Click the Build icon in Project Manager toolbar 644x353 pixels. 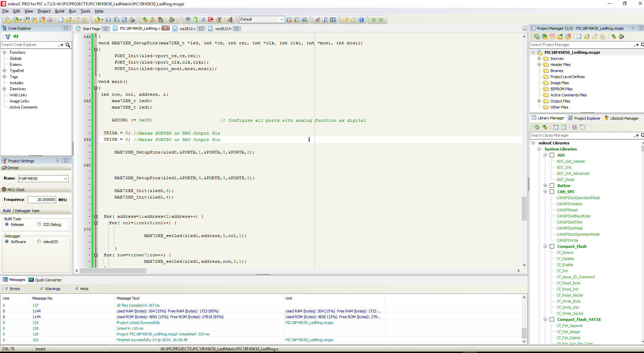[x=614, y=37]
